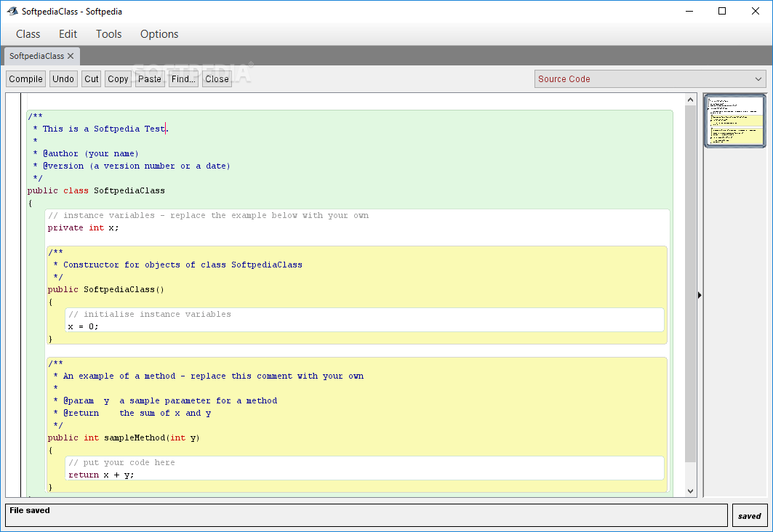Screen dimensions: 773x532
Task: Minimize the Softpedia window
Action: point(689,11)
